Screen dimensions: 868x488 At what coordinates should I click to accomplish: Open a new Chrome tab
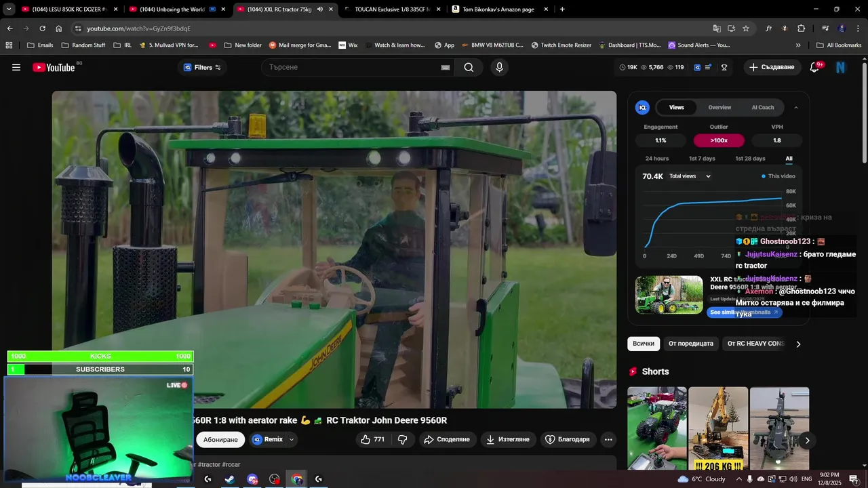(x=562, y=9)
